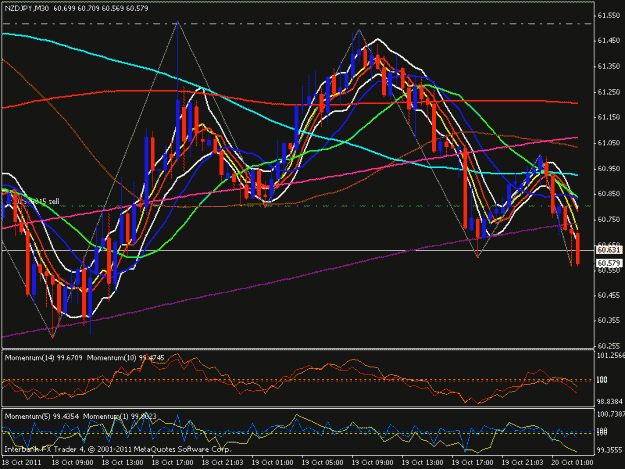Click the 20 Oct 01:00 time label
Viewport: 625px width, 469px height.
(572, 463)
